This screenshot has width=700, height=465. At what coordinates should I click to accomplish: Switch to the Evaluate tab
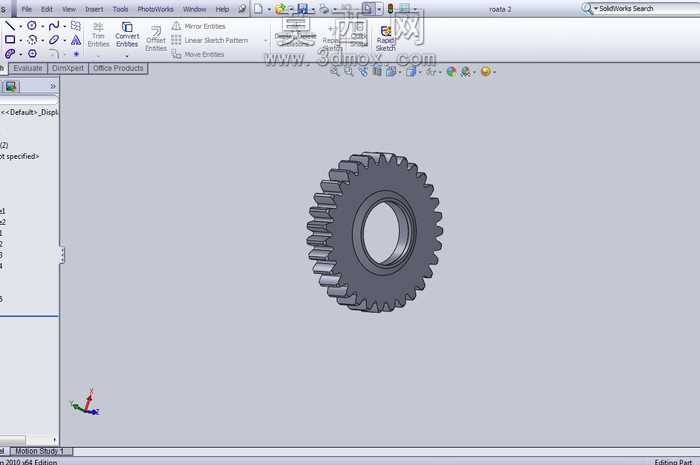click(x=28, y=68)
